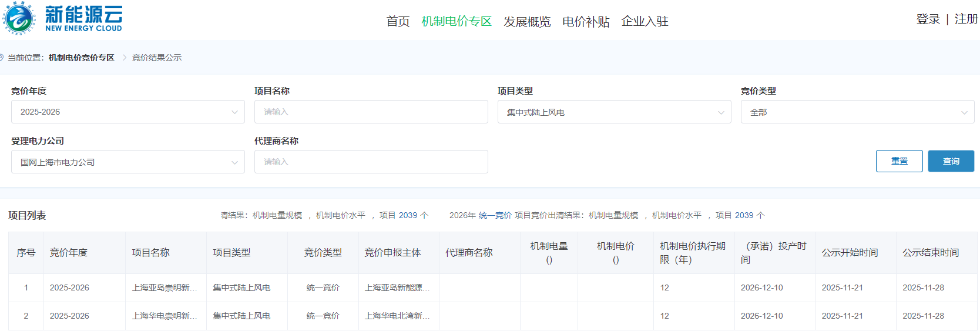
Task: Go to the 首页 menu item
Action: [x=398, y=21]
